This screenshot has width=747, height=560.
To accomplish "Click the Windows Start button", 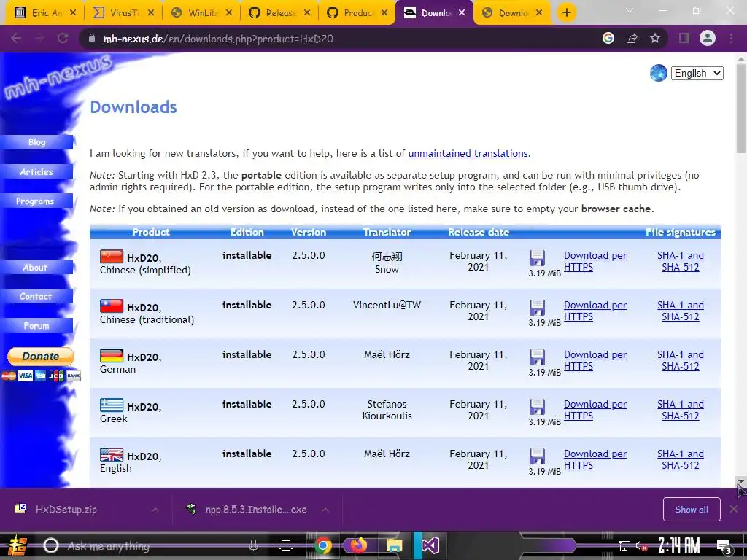I will tap(16, 545).
